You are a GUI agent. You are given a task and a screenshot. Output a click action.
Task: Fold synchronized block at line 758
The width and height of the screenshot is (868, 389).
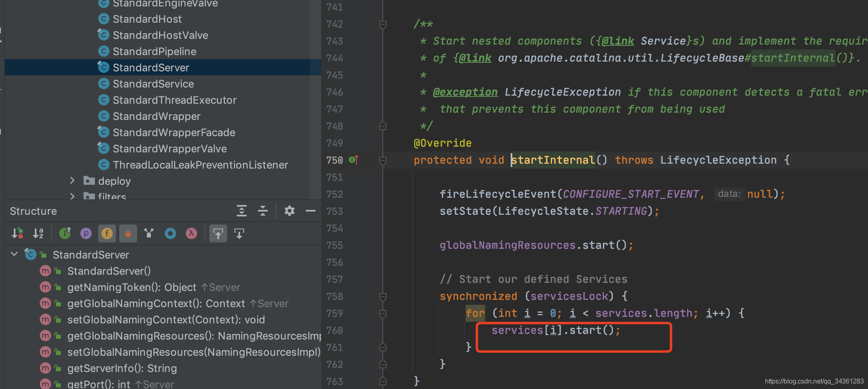(382, 297)
